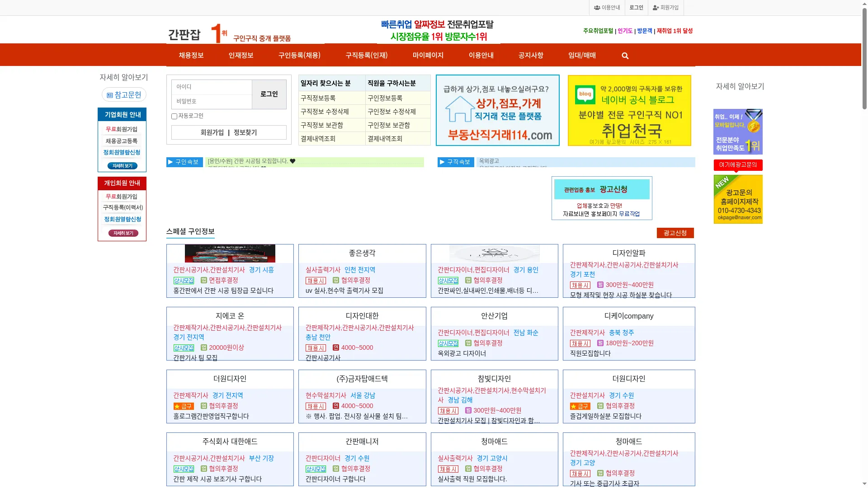
Task: Open the 마이페이지 menu
Action: pyautogui.click(x=428, y=55)
